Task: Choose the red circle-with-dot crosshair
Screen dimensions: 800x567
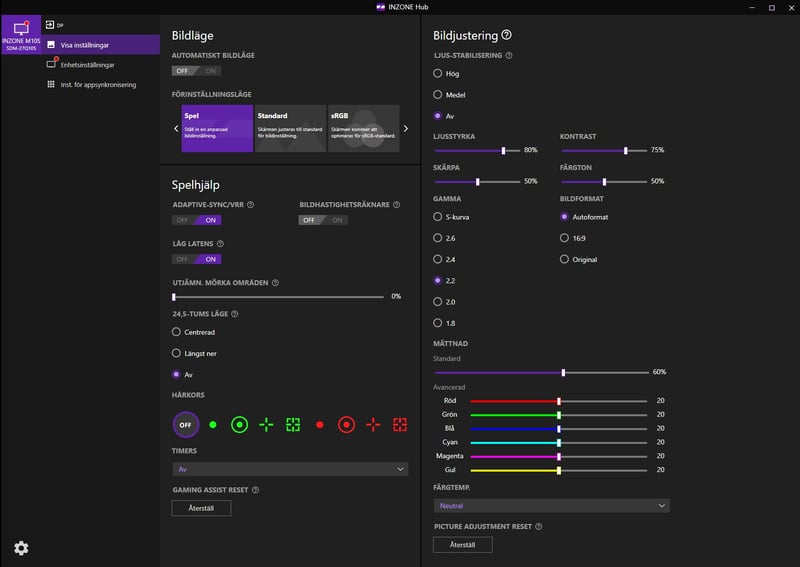Action: click(x=346, y=425)
